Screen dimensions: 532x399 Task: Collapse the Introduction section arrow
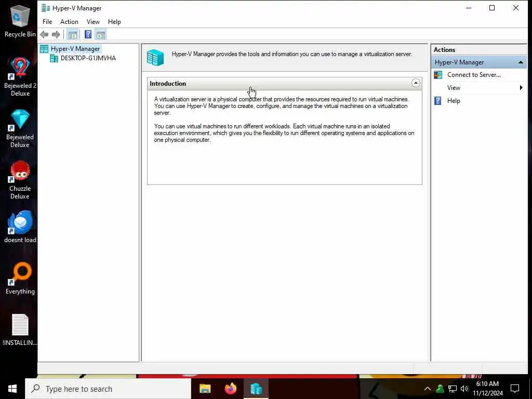416,83
